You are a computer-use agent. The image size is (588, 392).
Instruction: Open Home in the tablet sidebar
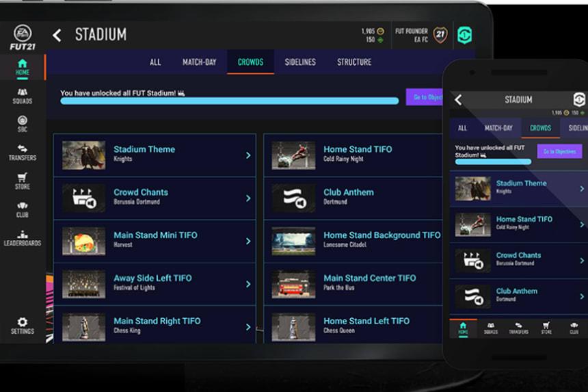point(23,68)
